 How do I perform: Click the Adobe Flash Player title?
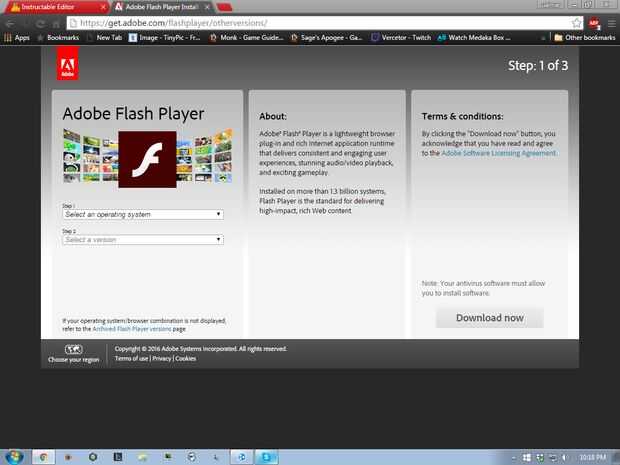(133, 114)
